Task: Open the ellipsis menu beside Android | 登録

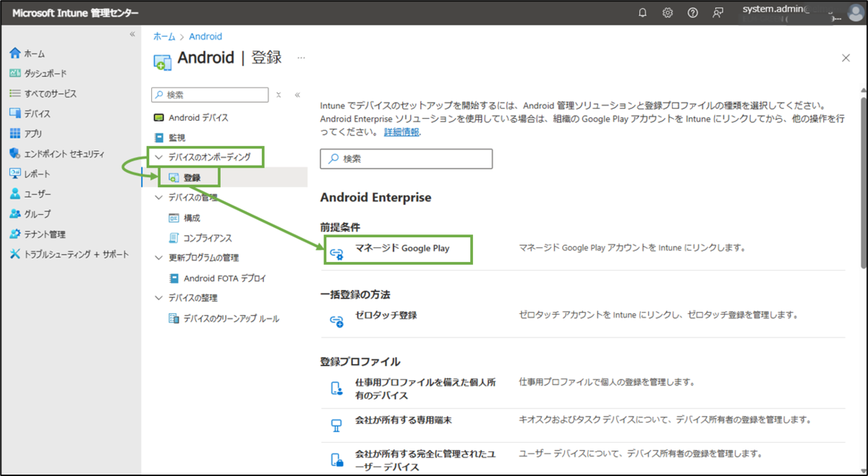Action: click(302, 57)
